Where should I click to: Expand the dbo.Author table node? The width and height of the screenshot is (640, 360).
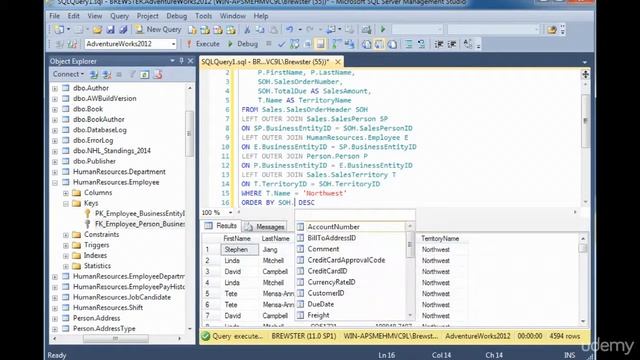[x=55, y=88]
